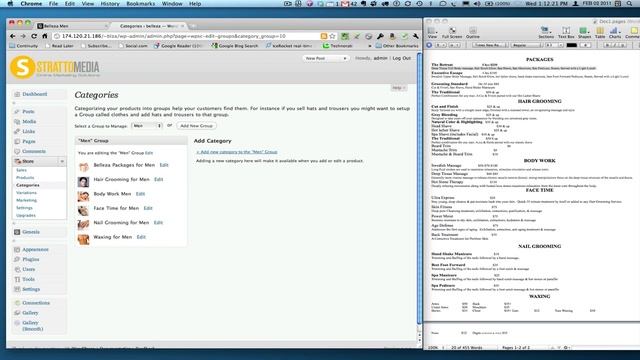
Task: Click the Hair Grooming for Men thumbnail
Action: [x=83, y=181]
